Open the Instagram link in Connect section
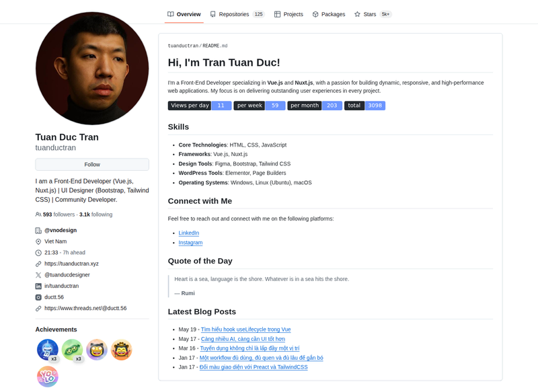The height and width of the screenshot is (392, 538). click(190, 243)
